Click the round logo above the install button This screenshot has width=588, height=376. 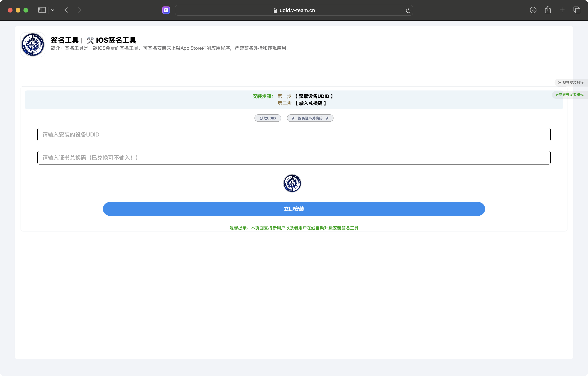(292, 183)
